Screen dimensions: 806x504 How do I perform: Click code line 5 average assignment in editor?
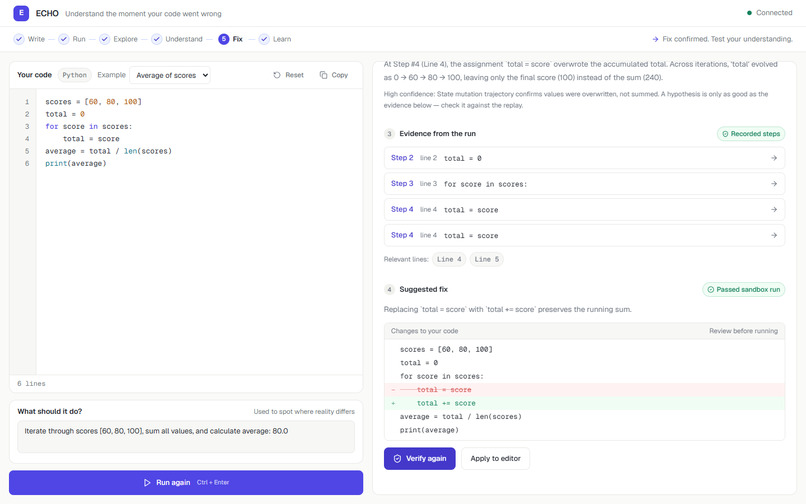tap(108, 151)
